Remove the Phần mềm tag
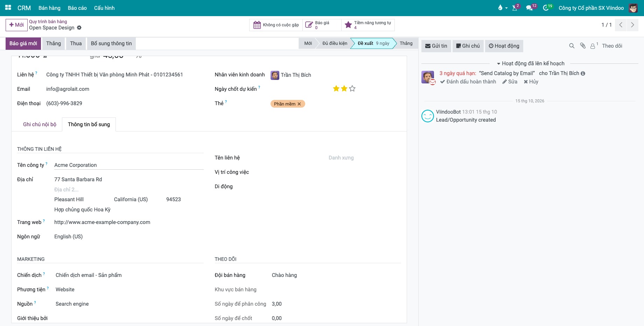This screenshot has width=644, height=326. pyautogui.click(x=299, y=104)
